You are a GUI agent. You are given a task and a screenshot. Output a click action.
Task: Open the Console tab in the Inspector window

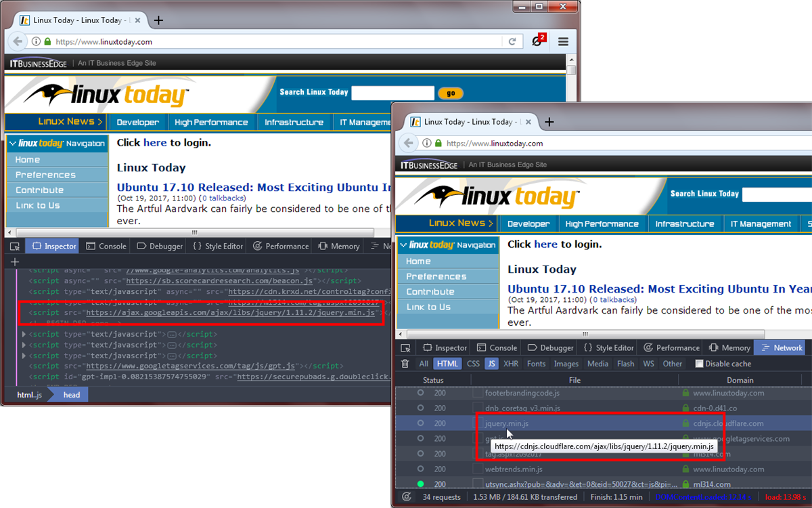[x=106, y=246]
